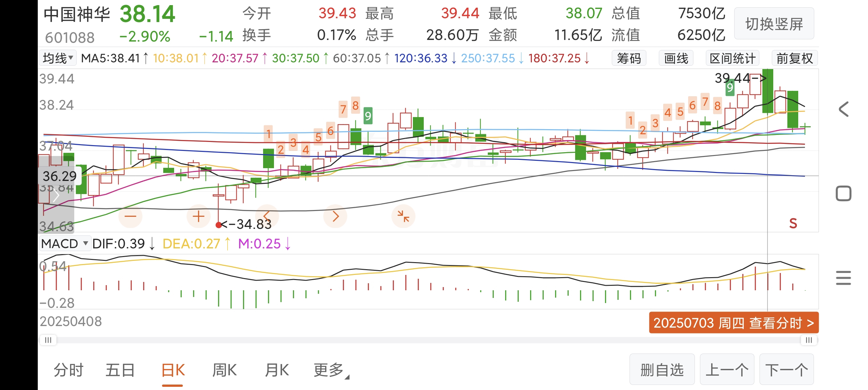Click the -2.90% change value
Image resolution: width=868 pixels, height=390 pixels.
tap(145, 36)
